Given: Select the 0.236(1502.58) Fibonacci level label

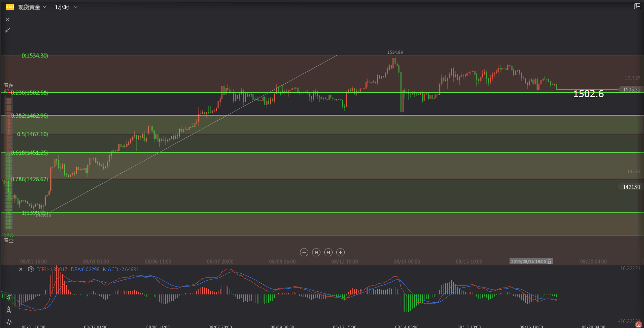Looking at the screenshot, I should pos(29,93).
